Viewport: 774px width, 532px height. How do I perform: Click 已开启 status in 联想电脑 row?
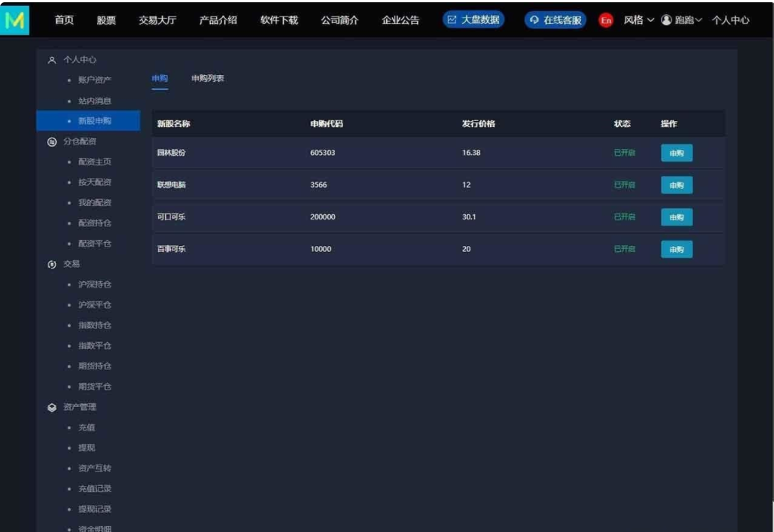click(x=625, y=185)
